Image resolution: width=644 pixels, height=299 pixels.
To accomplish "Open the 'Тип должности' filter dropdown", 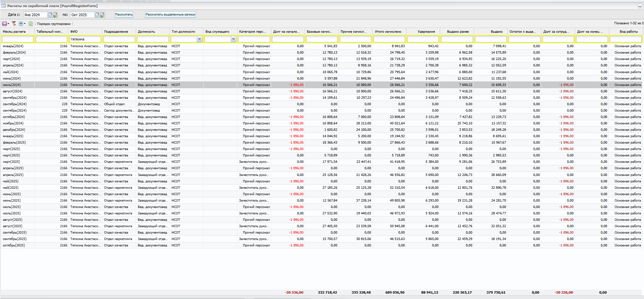I will click(199, 39).
